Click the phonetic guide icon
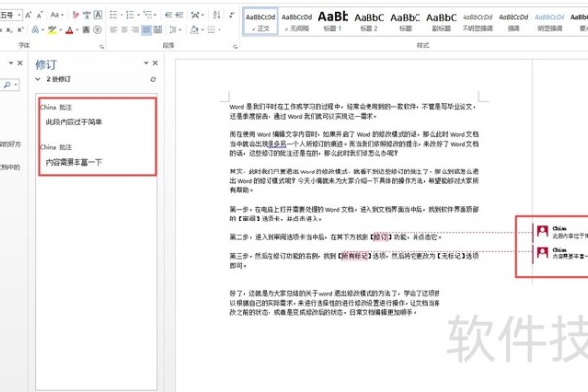The width and height of the screenshot is (588, 392). click(87, 15)
